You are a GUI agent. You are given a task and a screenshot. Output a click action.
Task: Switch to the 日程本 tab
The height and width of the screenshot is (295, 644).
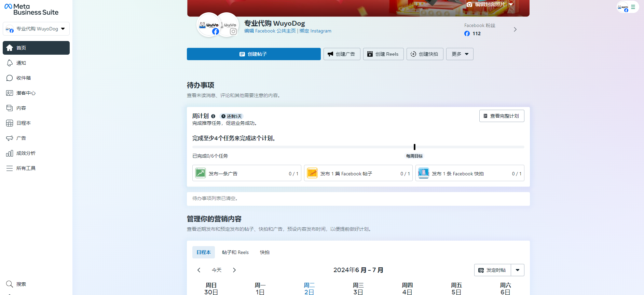204,252
